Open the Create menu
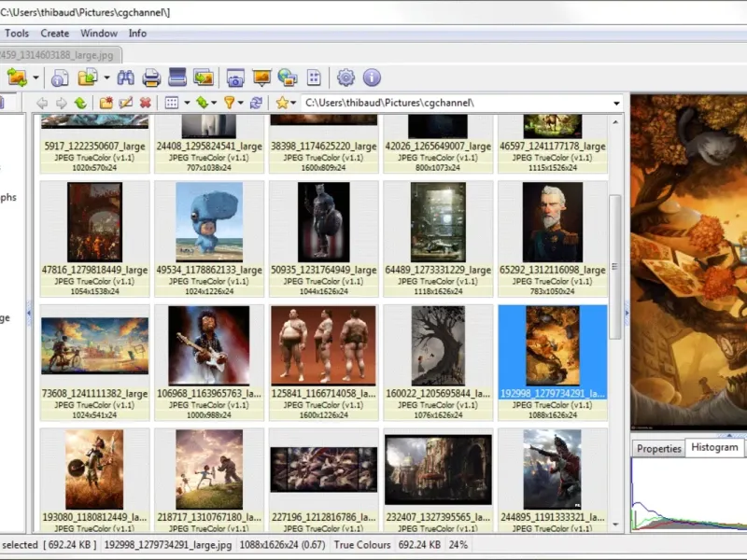Image resolution: width=747 pixels, height=560 pixels. (x=55, y=34)
